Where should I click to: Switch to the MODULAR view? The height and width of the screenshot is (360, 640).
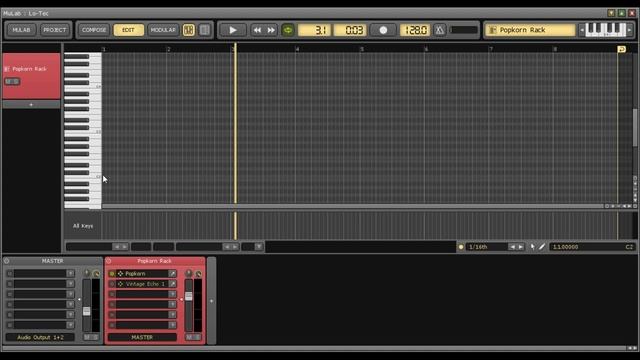click(163, 30)
